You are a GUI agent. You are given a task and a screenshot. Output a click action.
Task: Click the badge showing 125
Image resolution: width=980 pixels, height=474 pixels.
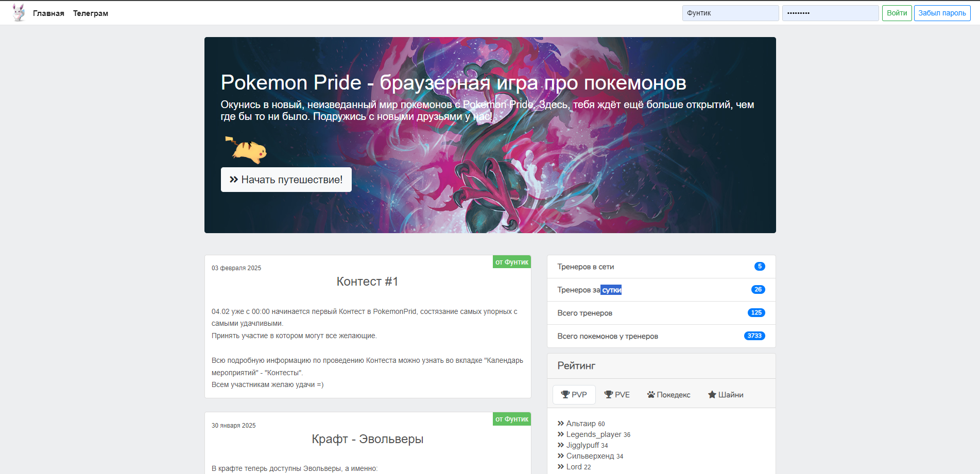click(x=756, y=312)
